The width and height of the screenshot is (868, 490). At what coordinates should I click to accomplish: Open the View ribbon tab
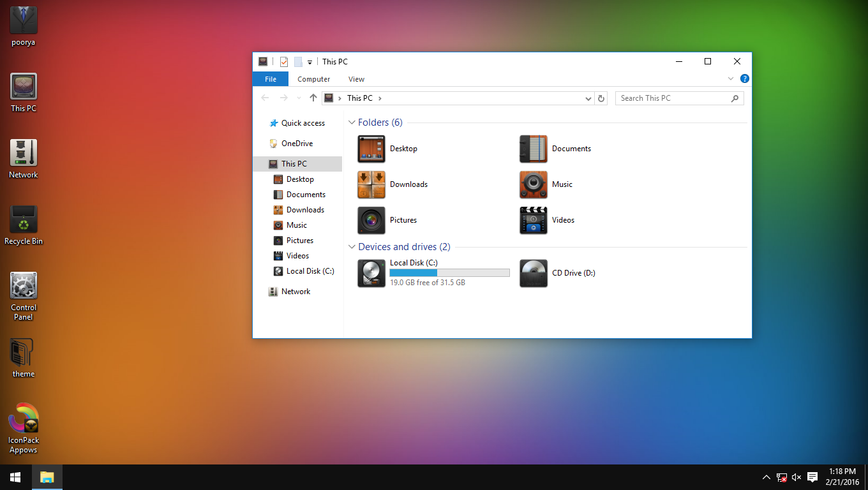tap(356, 78)
